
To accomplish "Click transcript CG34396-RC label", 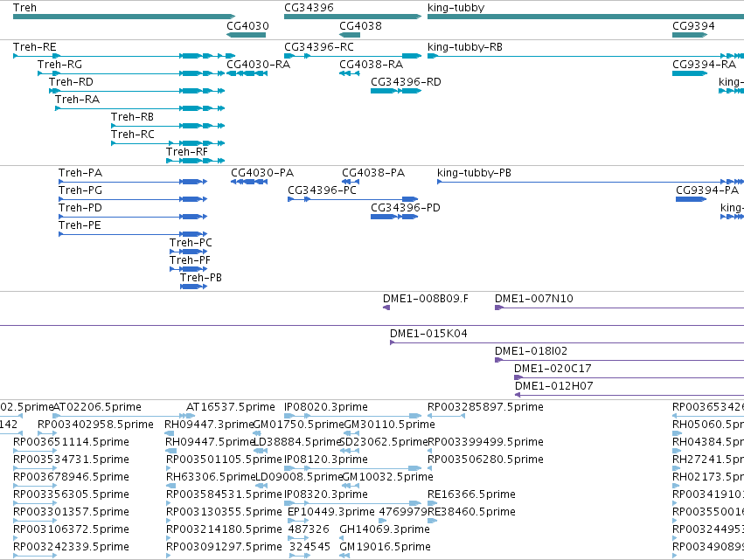I will click(319, 47).
